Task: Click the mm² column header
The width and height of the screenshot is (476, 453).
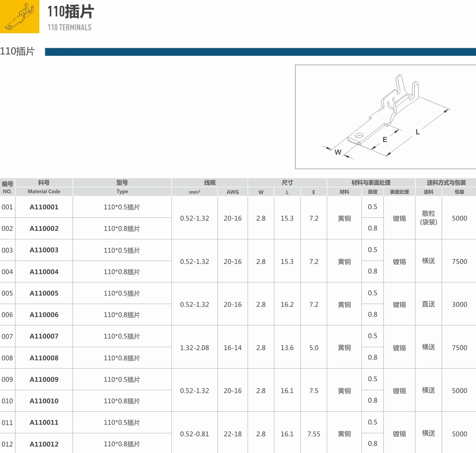Action: pyautogui.click(x=195, y=192)
